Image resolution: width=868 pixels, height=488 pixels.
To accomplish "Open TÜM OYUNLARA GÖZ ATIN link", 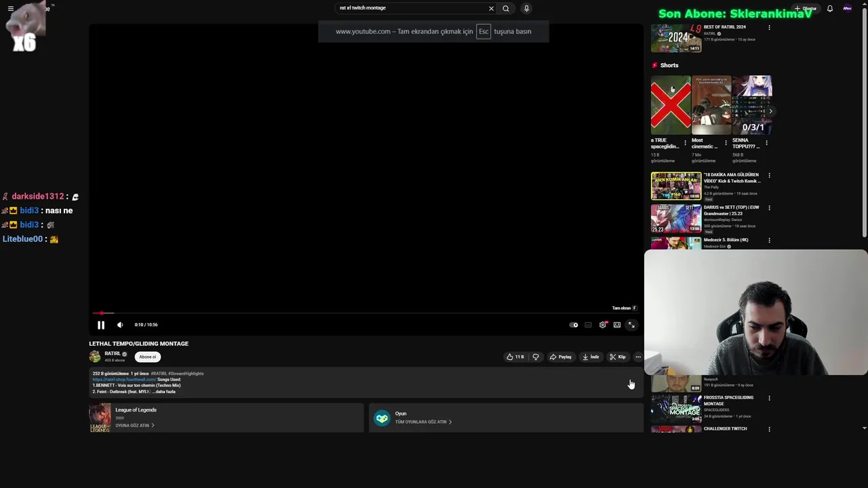I will tap(423, 422).
